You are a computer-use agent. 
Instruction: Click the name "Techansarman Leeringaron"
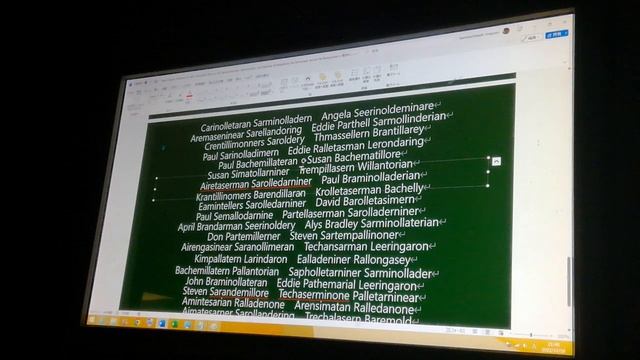tap(366, 247)
